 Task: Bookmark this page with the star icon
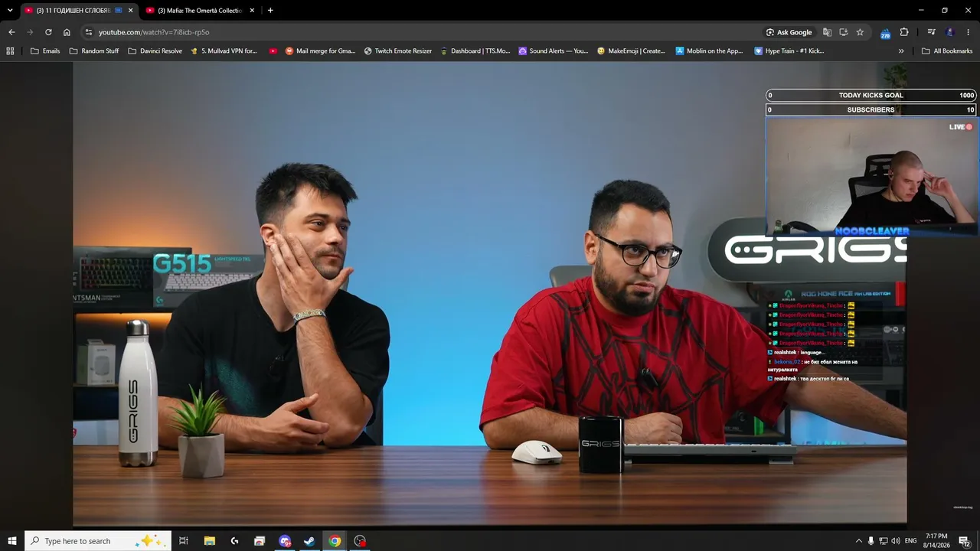[860, 32]
